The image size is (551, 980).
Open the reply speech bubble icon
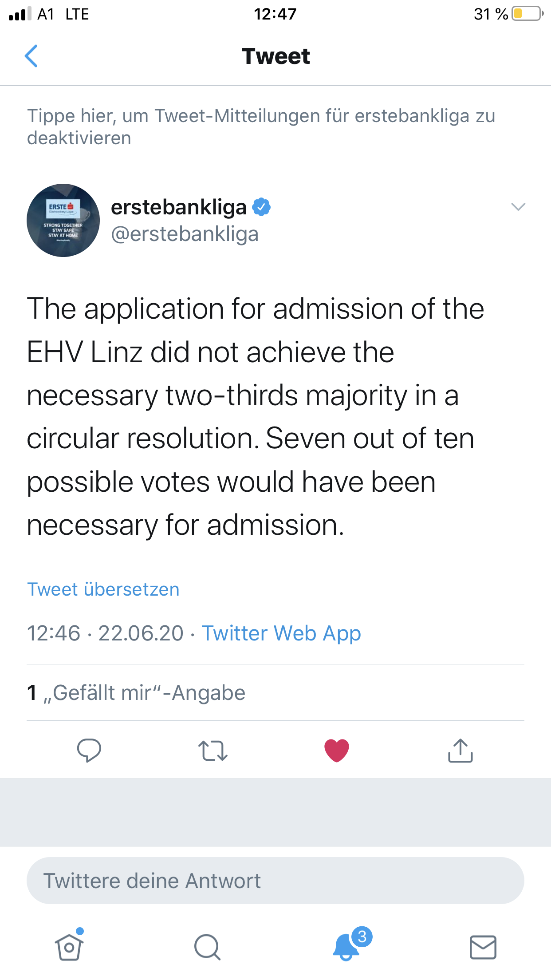click(89, 750)
